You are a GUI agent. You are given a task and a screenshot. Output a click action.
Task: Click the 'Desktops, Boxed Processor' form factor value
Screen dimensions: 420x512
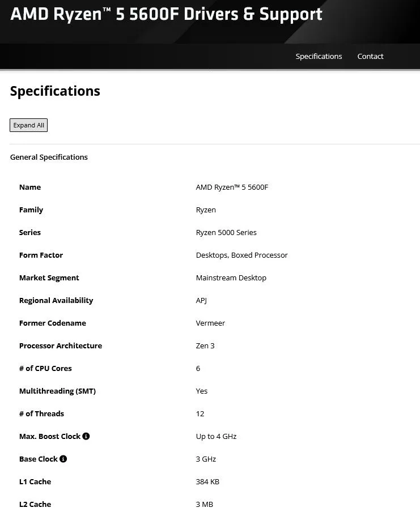click(x=242, y=255)
